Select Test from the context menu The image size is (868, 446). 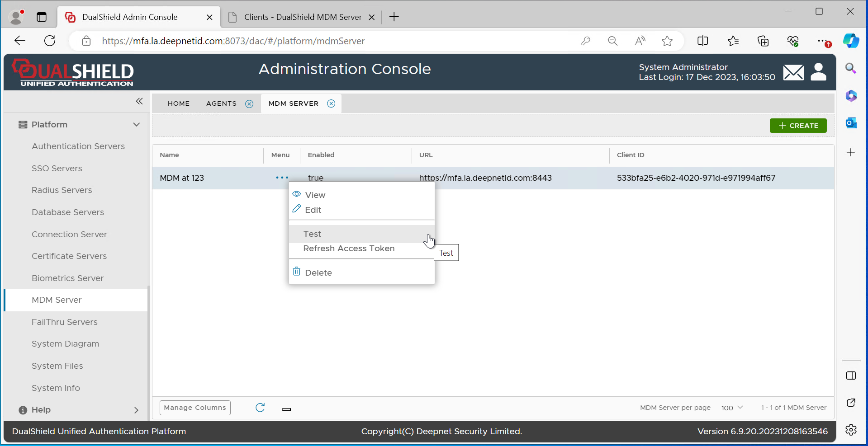[x=313, y=234]
